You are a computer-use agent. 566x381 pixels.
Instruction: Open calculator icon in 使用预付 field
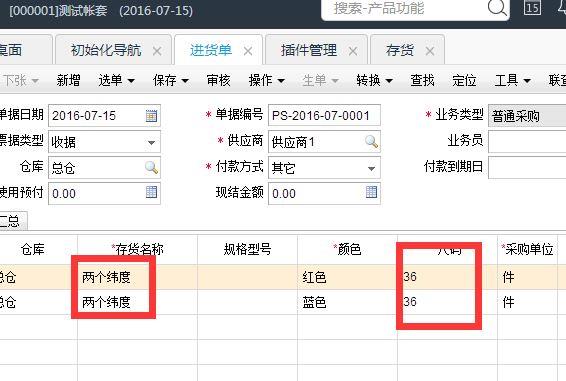pos(151,192)
